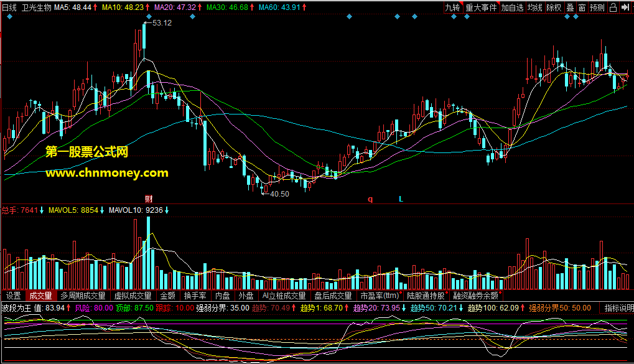Switch to AI立桩成交量 tab

(284, 296)
